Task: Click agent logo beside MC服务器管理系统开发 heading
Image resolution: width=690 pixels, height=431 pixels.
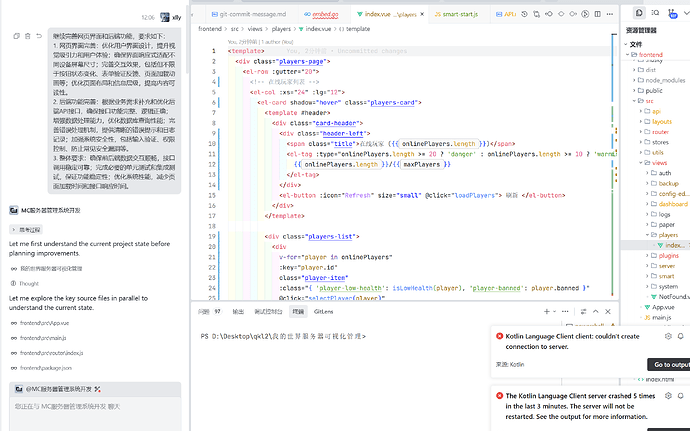Action: pyautogui.click(x=14, y=210)
